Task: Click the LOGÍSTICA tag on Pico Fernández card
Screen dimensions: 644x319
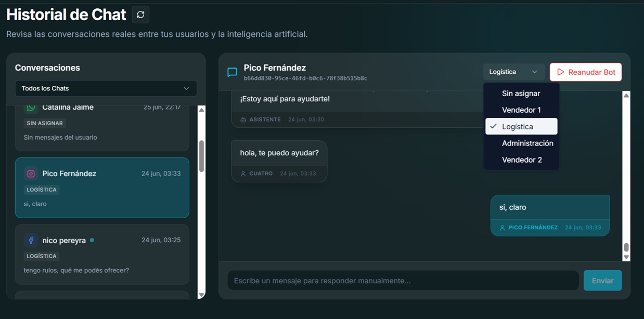Action: 42,190
